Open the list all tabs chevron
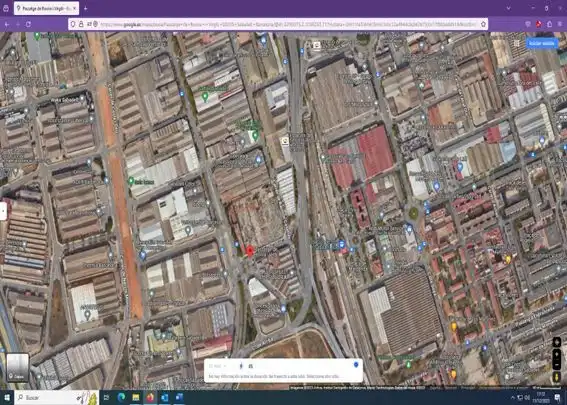 pyautogui.click(x=508, y=8)
